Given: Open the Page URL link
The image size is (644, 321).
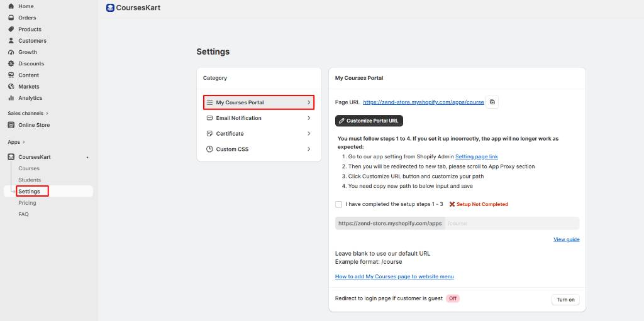Looking at the screenshot, I should point(423,102).
